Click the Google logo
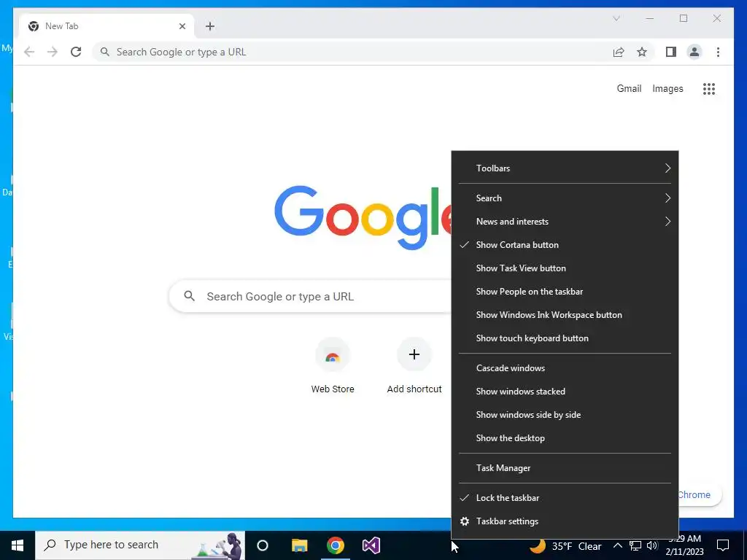The width and height of the screenshot is (747, 560). tap(363, 217)
